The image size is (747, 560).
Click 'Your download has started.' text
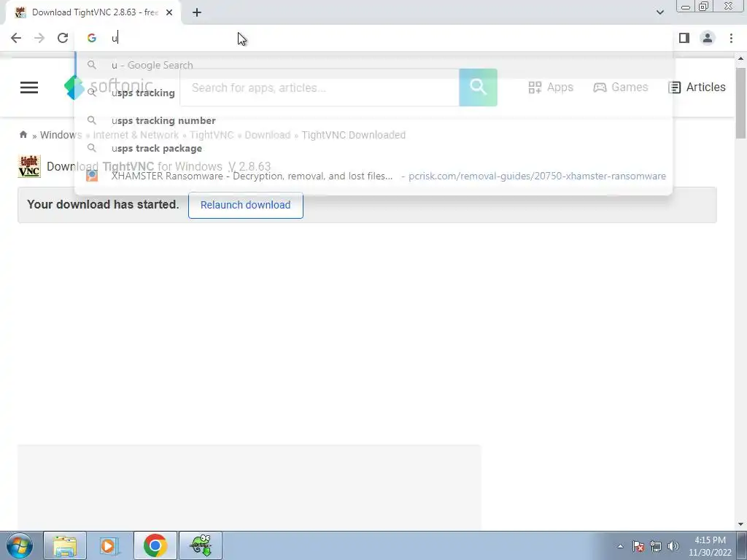[103, 204]
